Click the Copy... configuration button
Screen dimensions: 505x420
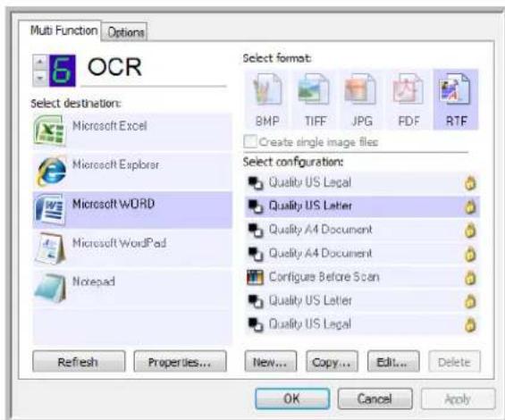click(x=332, y=362)
